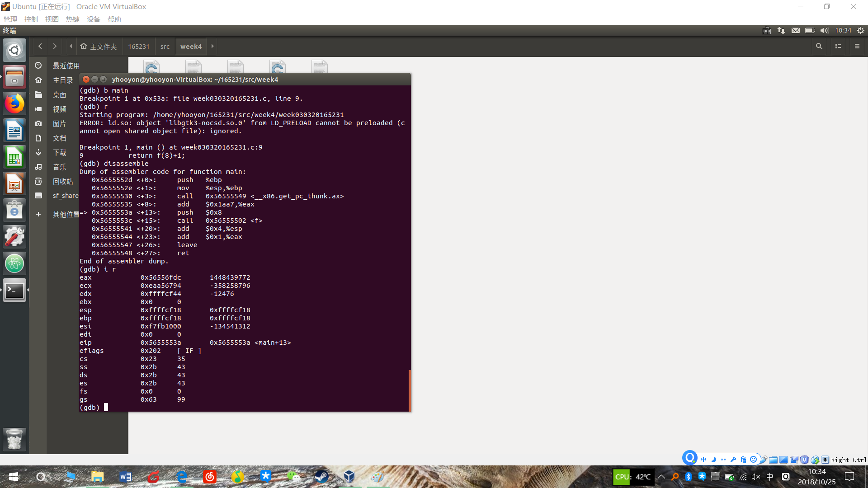Open Firefox from the Ubuntu launcher

tap(14, 104)
